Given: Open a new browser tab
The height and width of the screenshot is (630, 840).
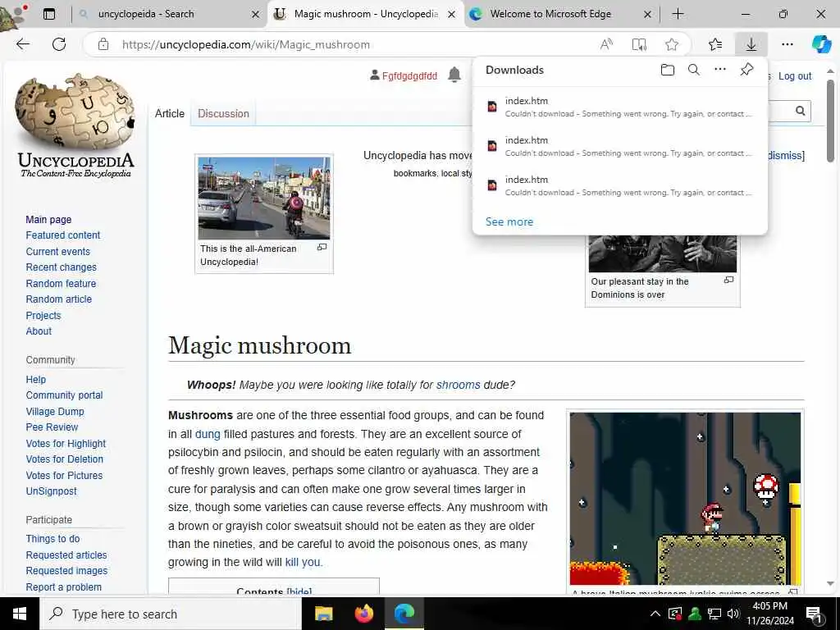Looking at the screenshot, I should pyautogui.click(x=678, y=14).
